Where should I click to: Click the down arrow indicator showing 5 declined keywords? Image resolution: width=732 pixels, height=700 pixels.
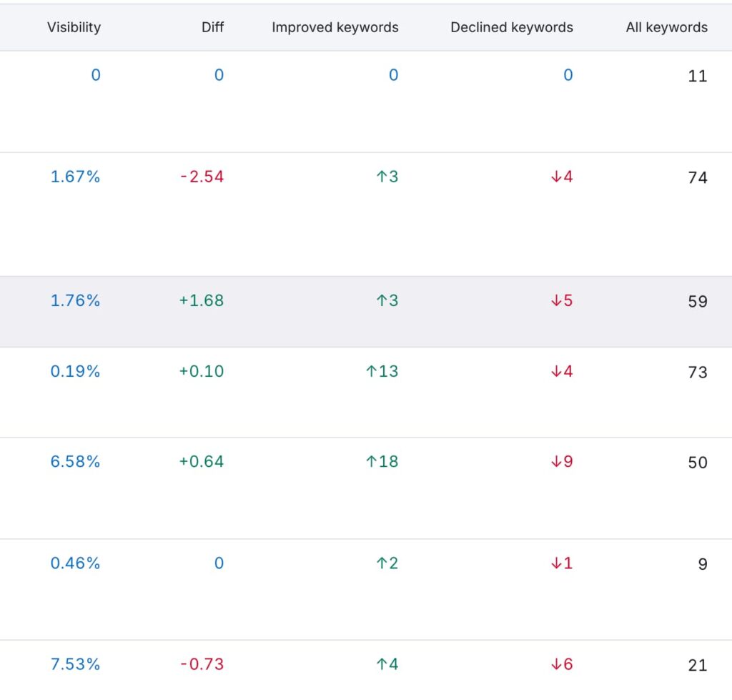(x=561, y=301)
